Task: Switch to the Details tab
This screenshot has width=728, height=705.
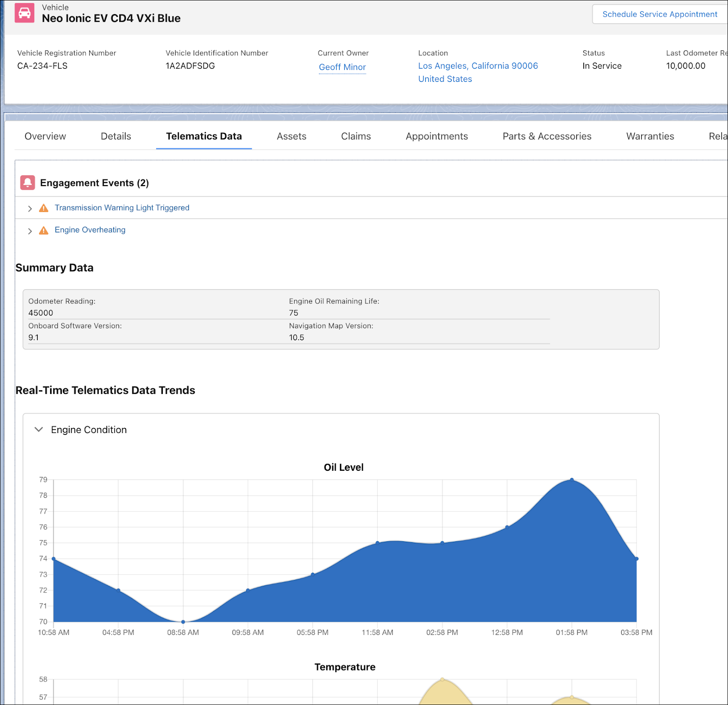Action: tap(116, 136)
